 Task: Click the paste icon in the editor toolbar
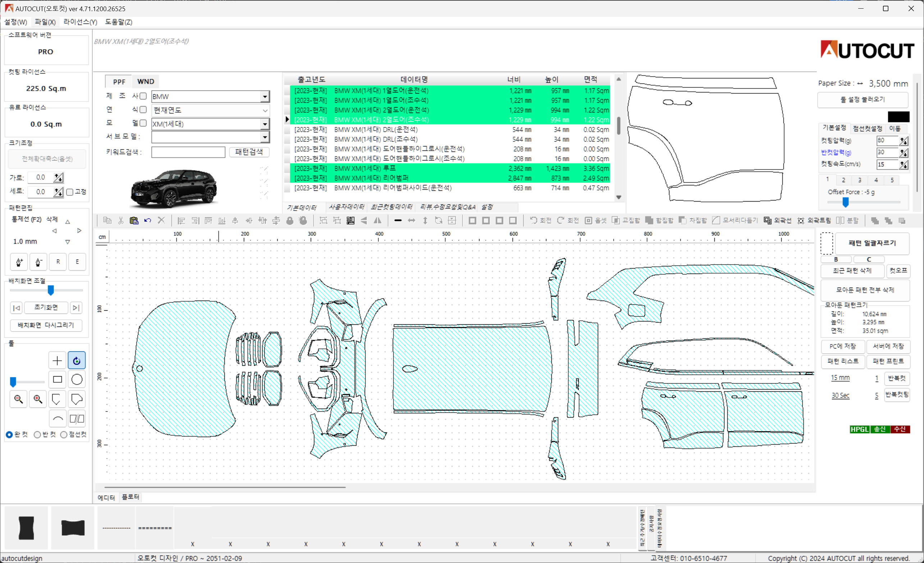pos(134,221)
